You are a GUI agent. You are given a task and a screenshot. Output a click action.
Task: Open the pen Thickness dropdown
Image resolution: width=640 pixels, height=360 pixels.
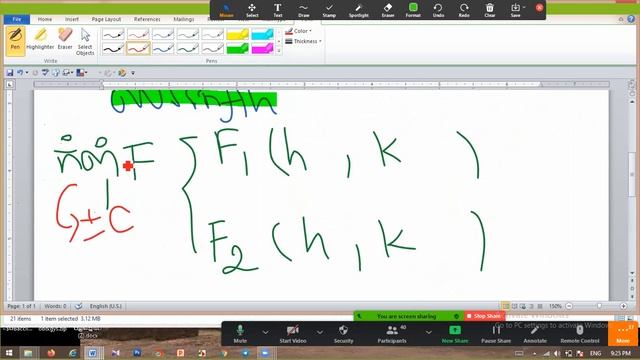pyautogui.click(x=303, y=41)
